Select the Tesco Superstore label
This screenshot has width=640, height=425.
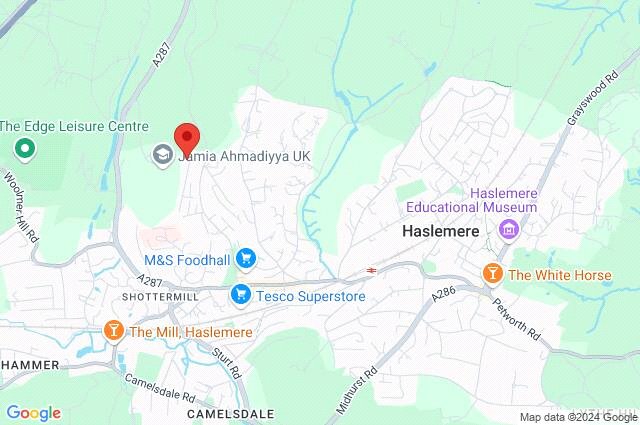click(311, 296)
